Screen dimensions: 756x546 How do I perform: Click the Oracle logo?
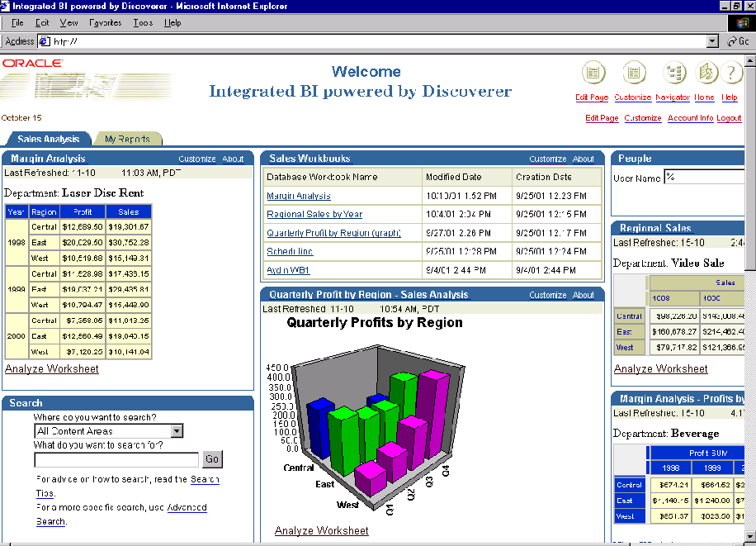click(x=32, y=64)
